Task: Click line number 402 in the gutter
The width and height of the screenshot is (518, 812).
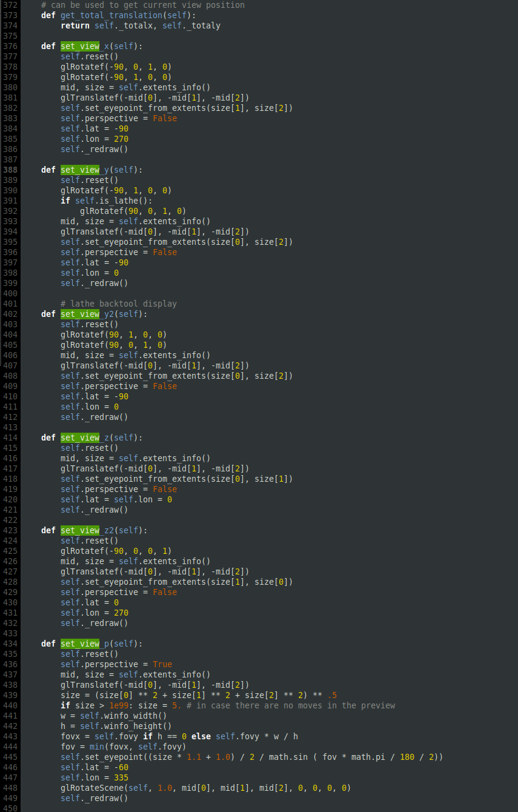Action: 10,314
